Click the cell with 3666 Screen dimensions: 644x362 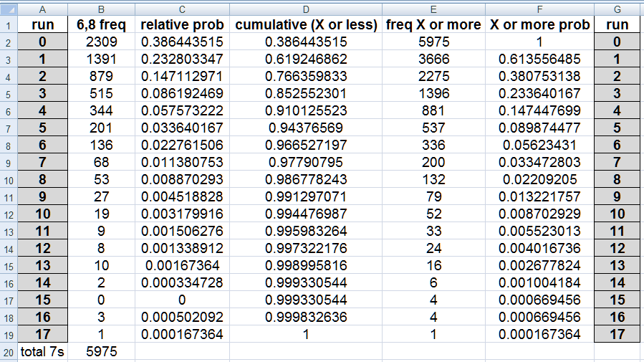pyautogui.click(x=433, y=59)
